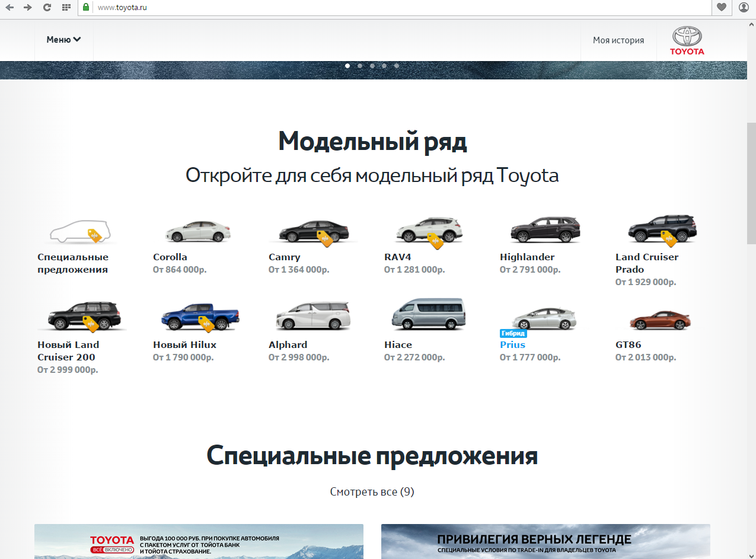Select the third carousel dot
Screen dimensions: 756x559
[x=372, y=66]
